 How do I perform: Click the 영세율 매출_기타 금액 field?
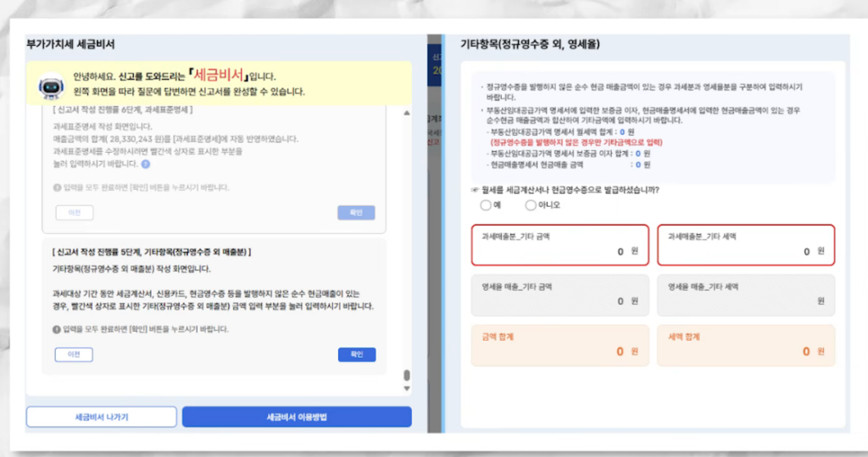[559, 295]
